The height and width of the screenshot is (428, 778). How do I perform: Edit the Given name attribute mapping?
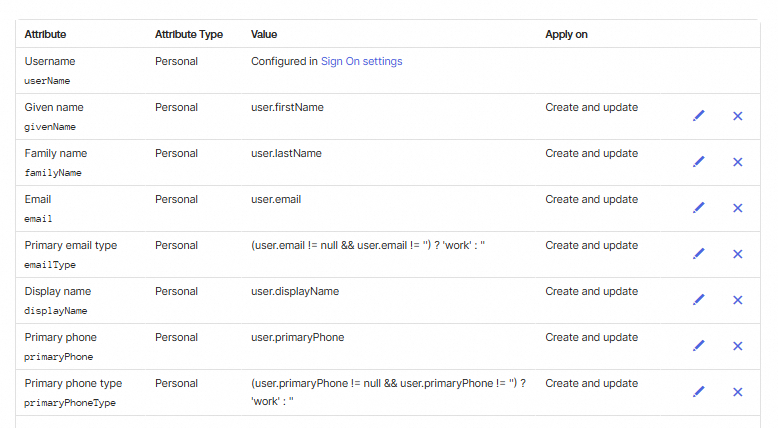pyautogui.click(x=699, y=116)
